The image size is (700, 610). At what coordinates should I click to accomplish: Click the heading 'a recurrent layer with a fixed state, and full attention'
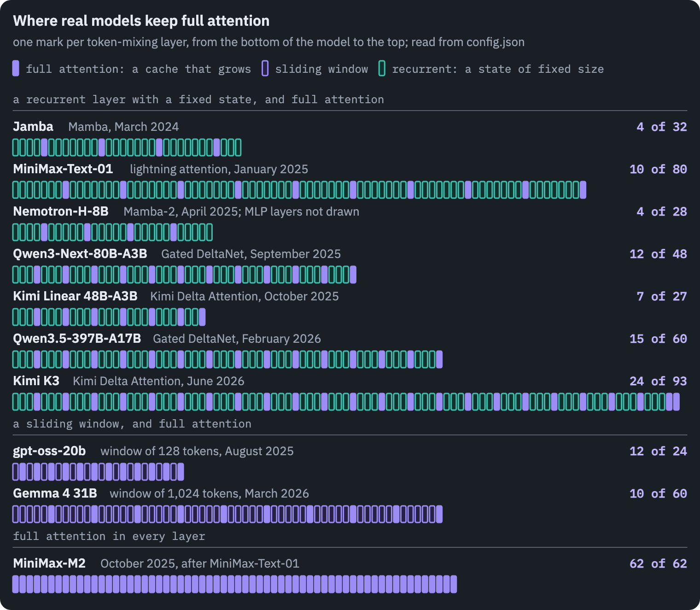pos(198,100)
